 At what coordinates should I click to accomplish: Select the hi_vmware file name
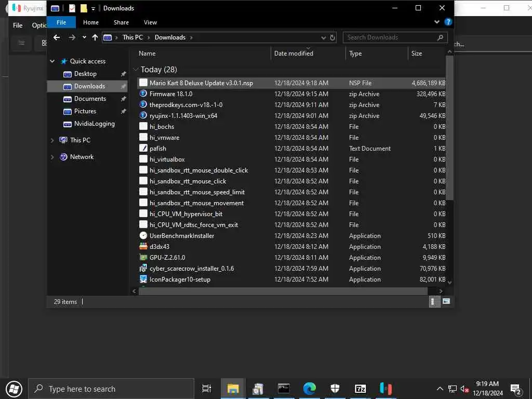(x=165, y=137)
